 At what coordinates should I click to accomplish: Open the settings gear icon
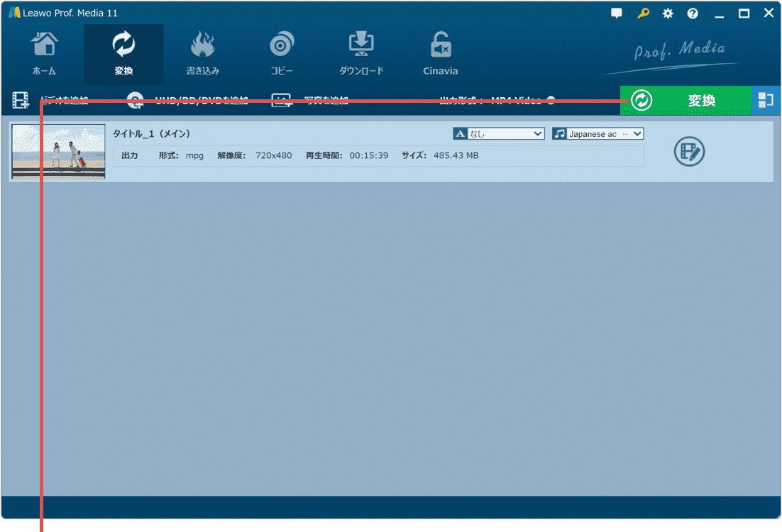click(x=667, y=13)
